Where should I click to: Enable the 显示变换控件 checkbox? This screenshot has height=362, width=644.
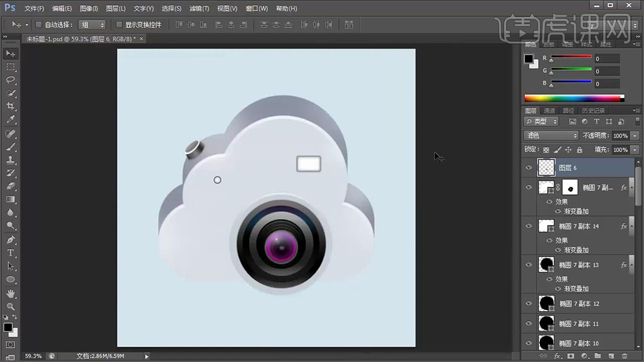tap(119, 25)
